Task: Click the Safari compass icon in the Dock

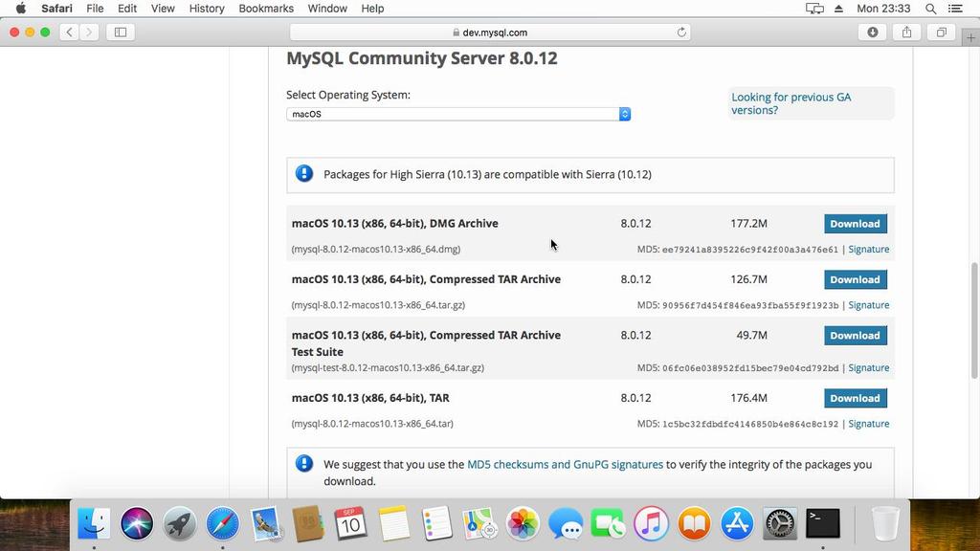Action: pos(222,523)
